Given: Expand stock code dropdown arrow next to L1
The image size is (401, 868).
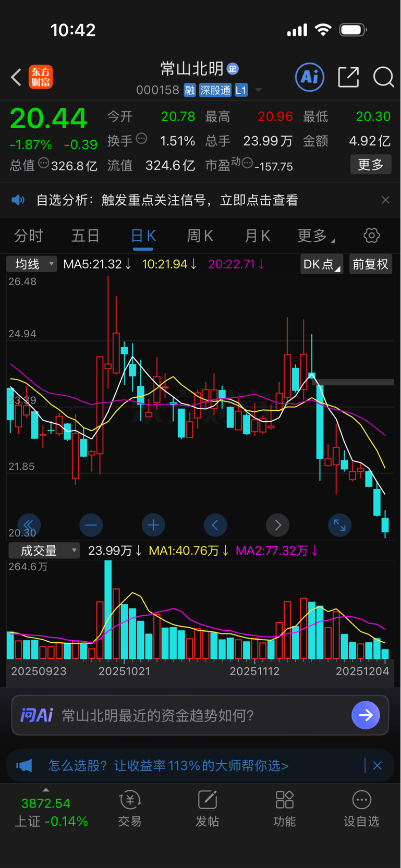Looking at the screenshot, I should 258,91.
